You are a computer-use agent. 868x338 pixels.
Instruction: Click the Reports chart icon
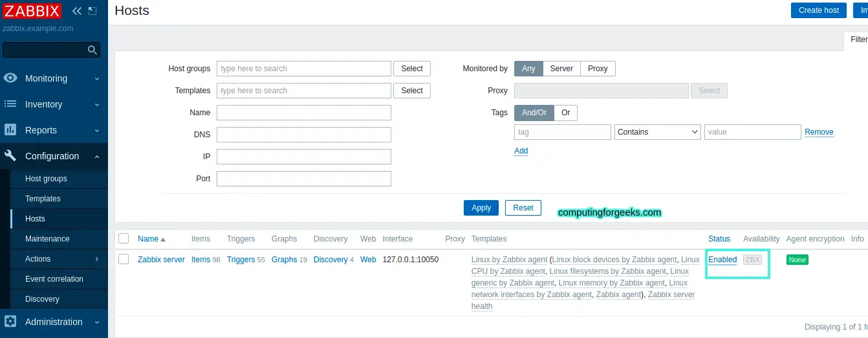pos(10,130)
